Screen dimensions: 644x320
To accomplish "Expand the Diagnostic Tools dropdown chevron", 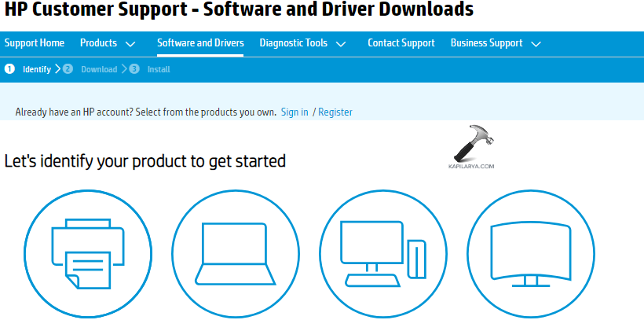I will tap(341, 44).
